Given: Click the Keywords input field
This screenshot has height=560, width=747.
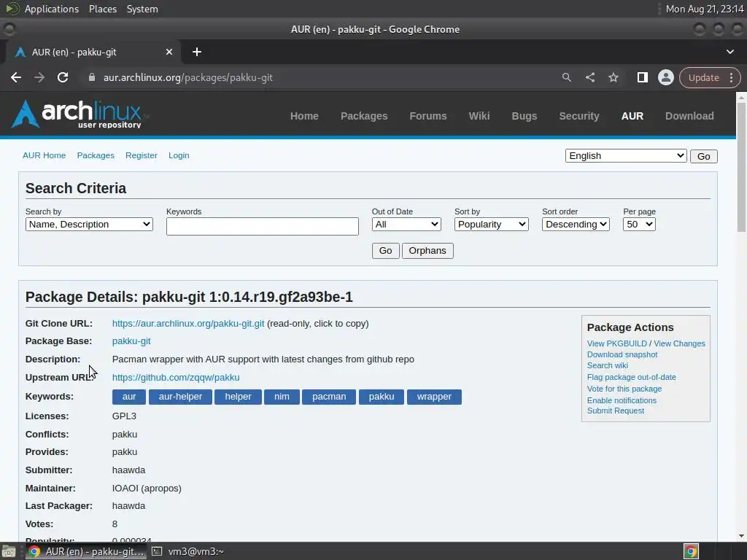Looking at the screenshot, I should coord(262,226).
